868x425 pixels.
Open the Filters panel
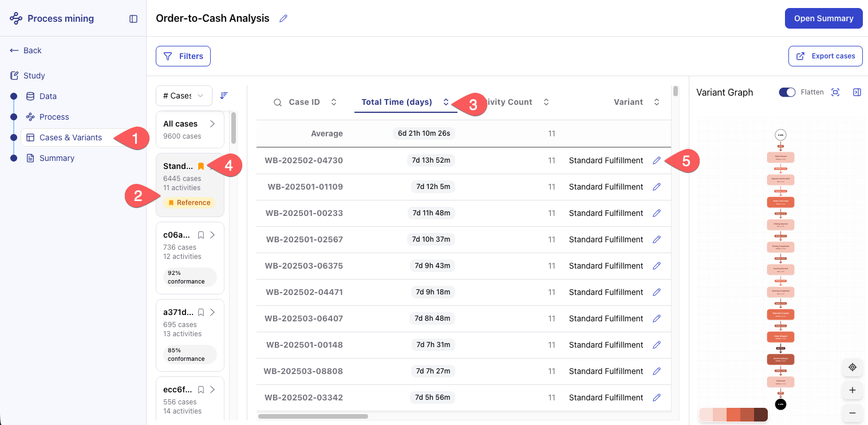(183, 56)
